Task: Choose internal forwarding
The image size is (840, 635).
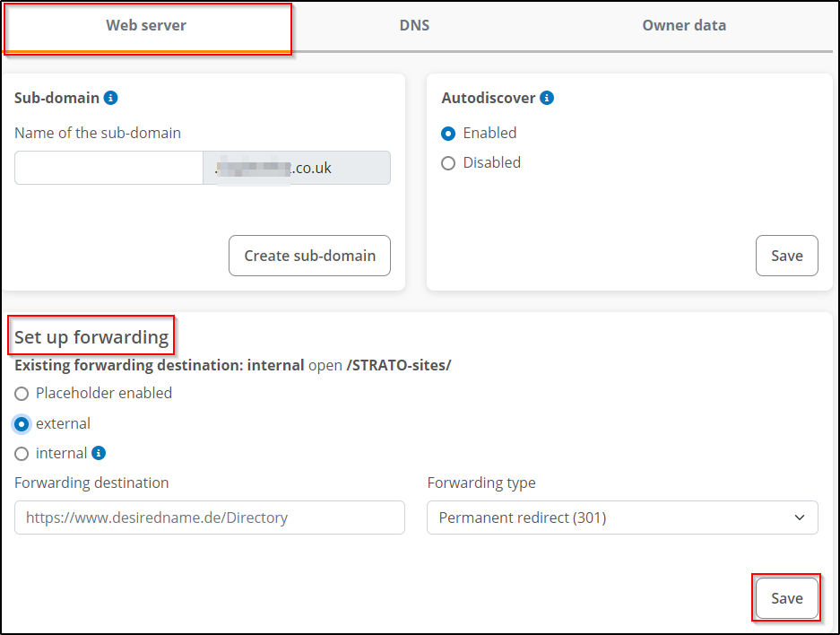Action: (x=20, y=453)
